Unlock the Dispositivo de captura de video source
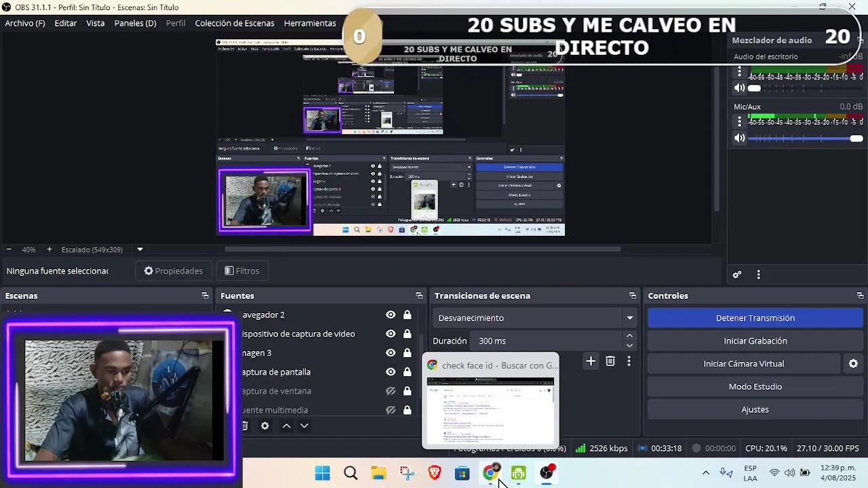 (x=407, y=333)
